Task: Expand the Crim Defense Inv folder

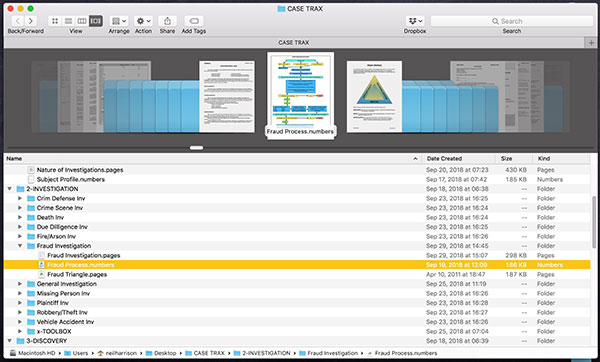Action: [20, 198]
